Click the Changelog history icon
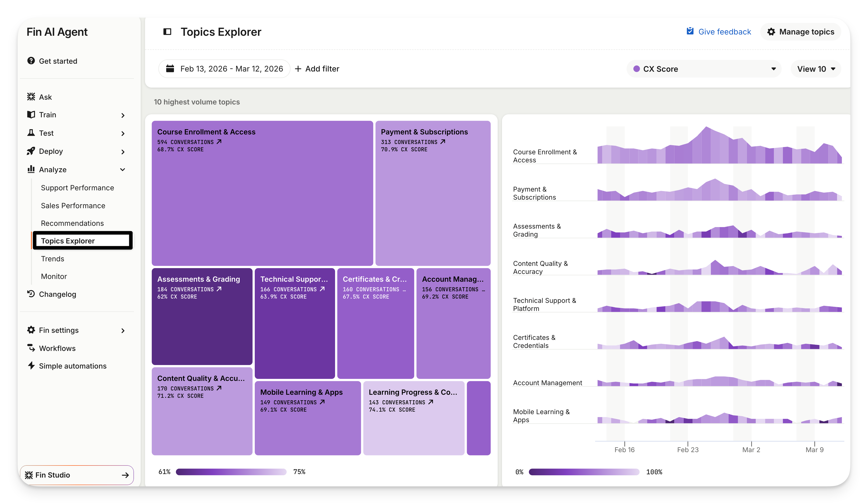 [x=31, y=294]
